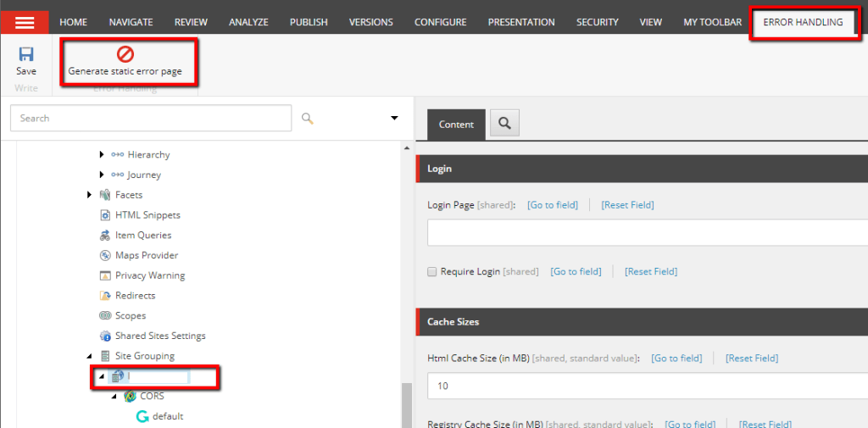
Task: Click the tree search magnifier icon
Action: click(308, 119)
